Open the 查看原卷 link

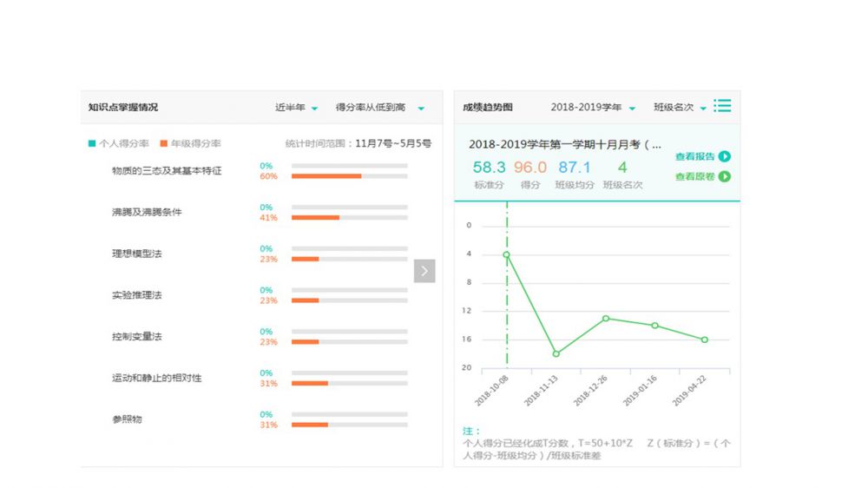(694, 176)
